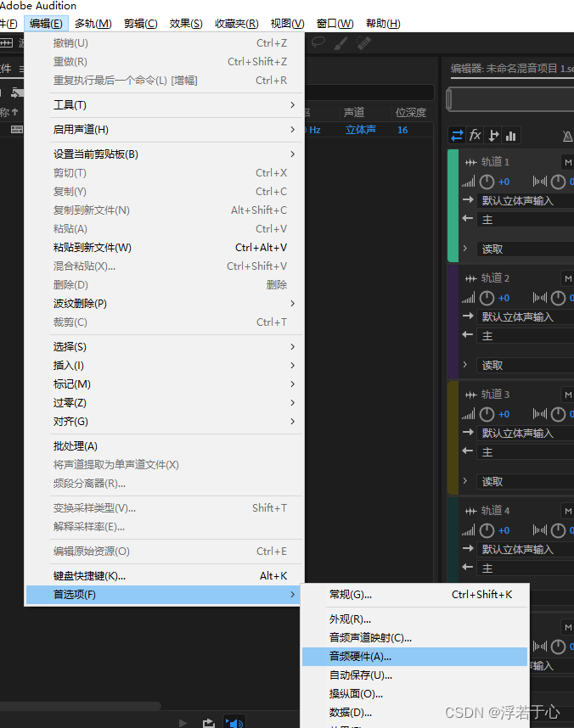Screen dimensions: 574x728
Task: Expand automation lanes chevron of 轨道 1
Action: coord(464,249)
